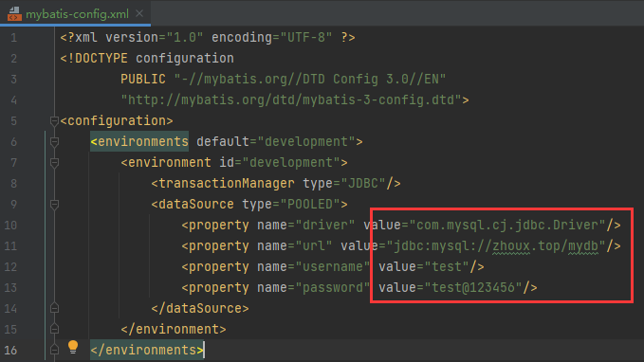Click line number 1 in the gutter
The image size is (644, 362).
(x=14, y=38)
